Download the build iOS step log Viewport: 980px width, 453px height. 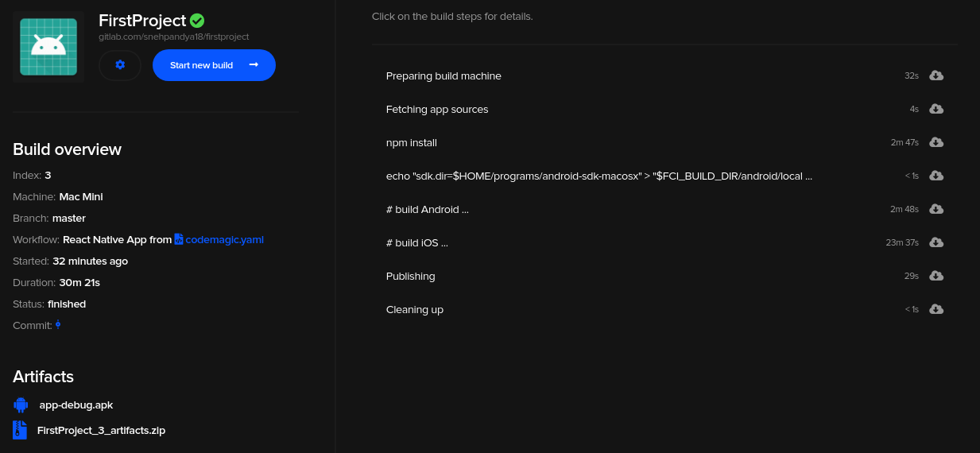click(936, 242)
